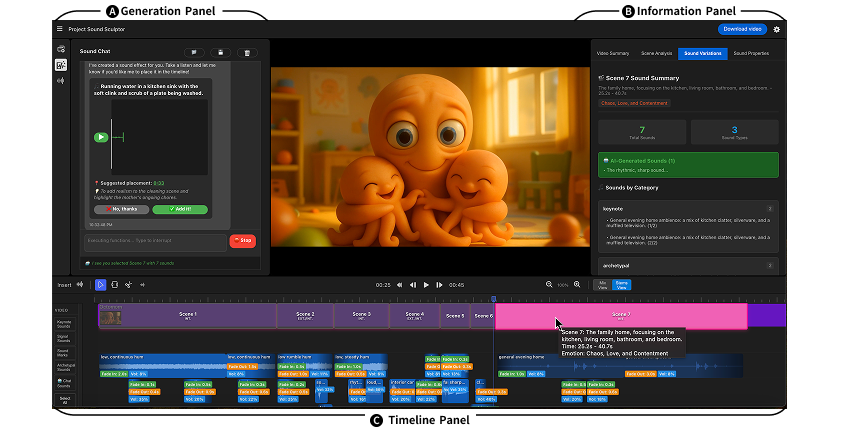
Task: Play the generated sound effect preview
Action: (x=101, y=137)
